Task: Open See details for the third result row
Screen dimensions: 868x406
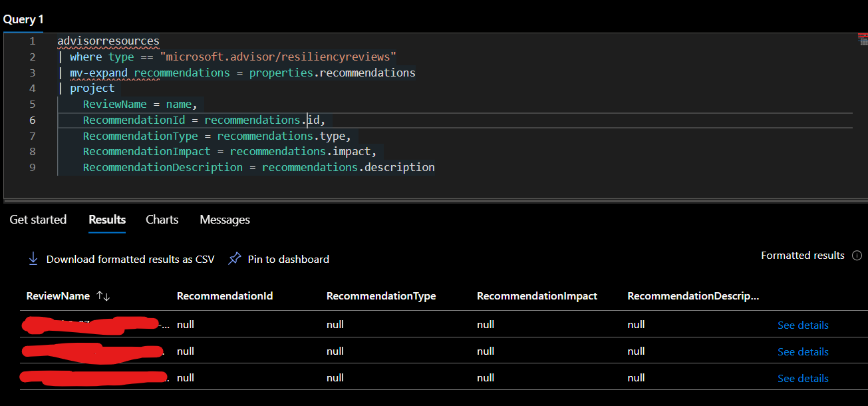Action: (803, 379)
